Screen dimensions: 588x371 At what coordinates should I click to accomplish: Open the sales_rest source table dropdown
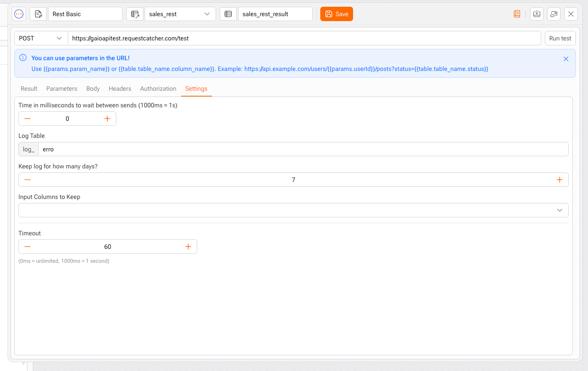(180, 14)
